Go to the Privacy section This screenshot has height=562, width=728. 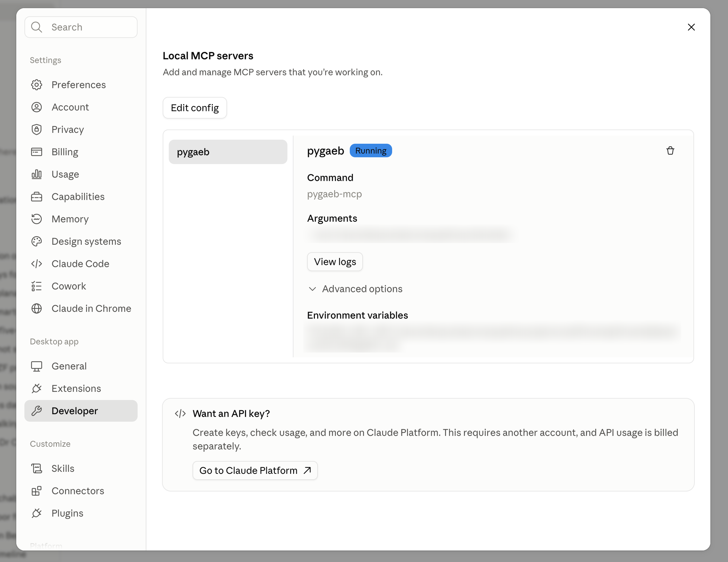(81, 129)
